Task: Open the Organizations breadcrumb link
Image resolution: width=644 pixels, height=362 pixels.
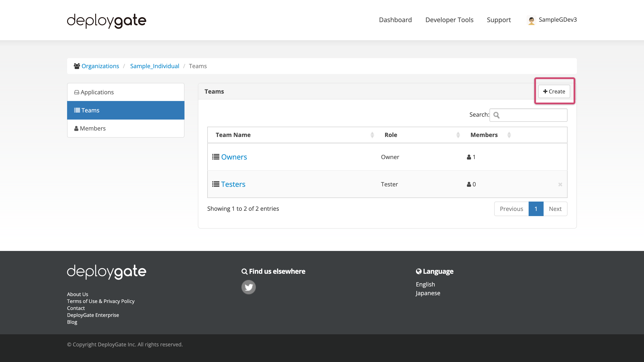Action: (x=100, y=66)
